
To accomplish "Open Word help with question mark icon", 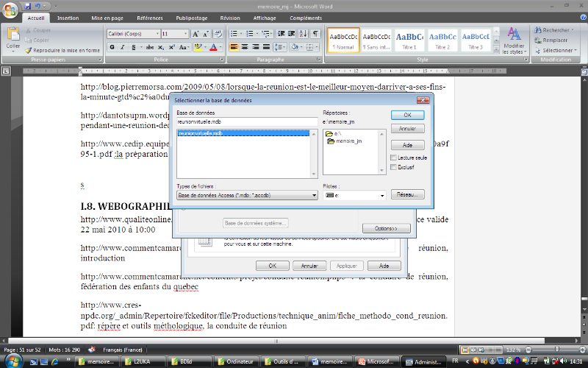I will tap(584, 17).
